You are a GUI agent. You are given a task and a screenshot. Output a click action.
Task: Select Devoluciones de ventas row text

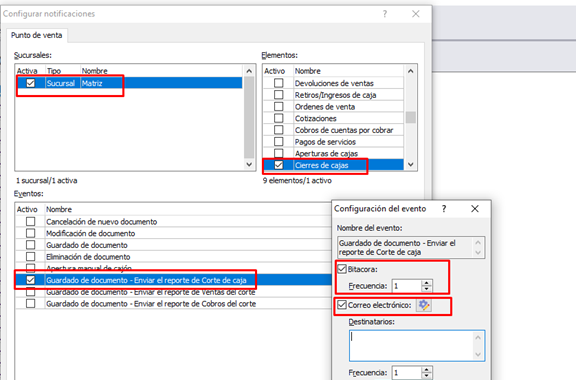coord(334,83)
